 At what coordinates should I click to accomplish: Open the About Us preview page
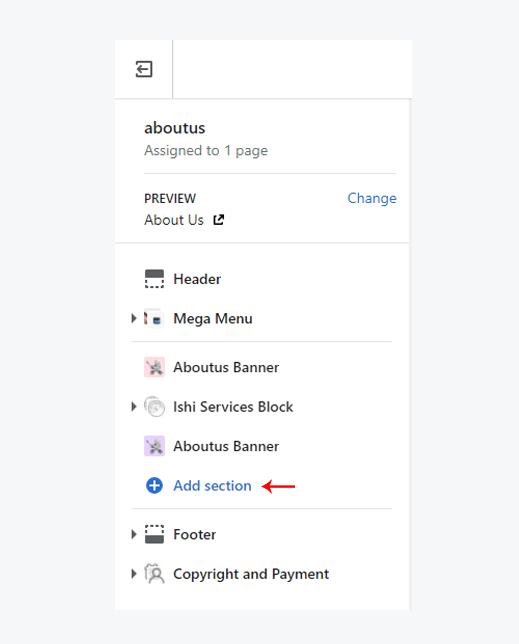[174, 220]
